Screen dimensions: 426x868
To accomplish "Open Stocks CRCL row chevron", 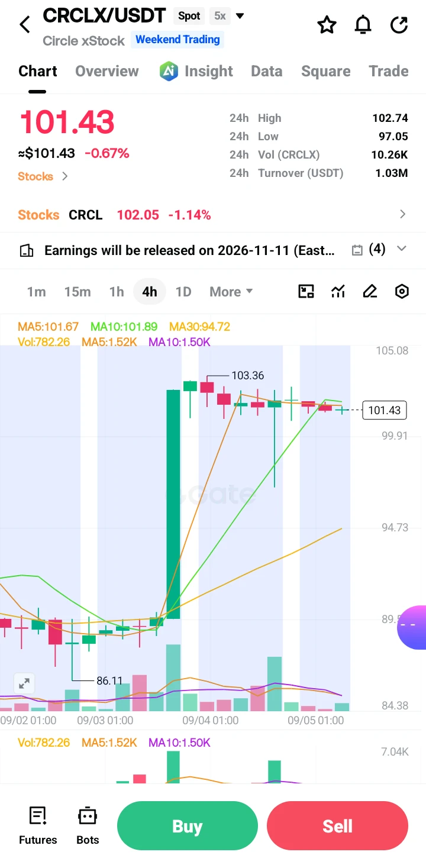I will 403,214.
